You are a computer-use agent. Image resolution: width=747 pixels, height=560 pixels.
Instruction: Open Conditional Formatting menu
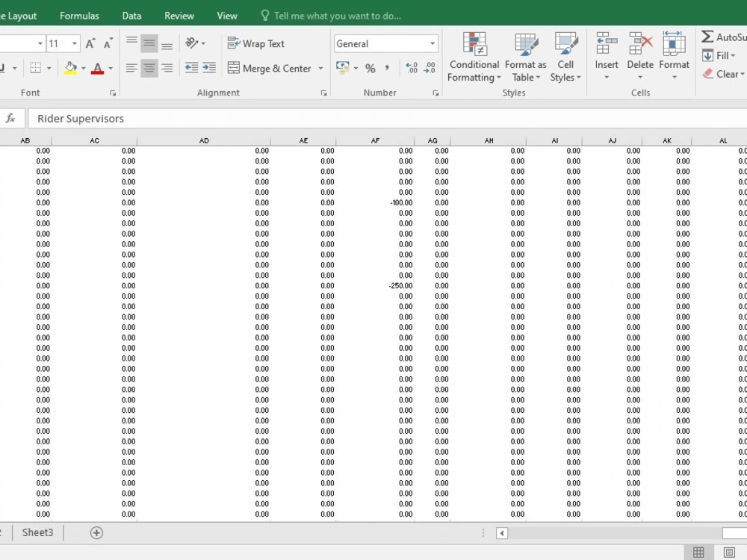tap(474, 57)
